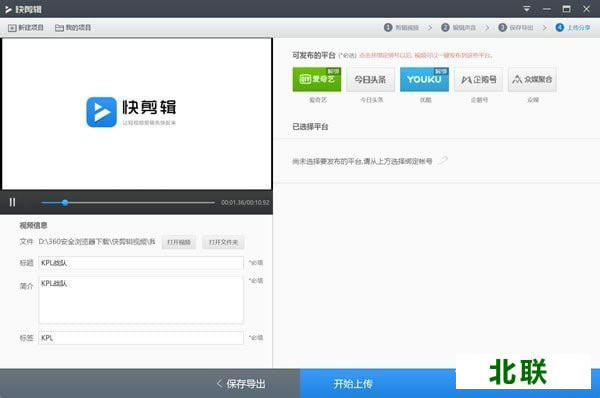
Task: Open the title bar dropdown menu icon
Action: pyautogui.click(x=527, y=8)
